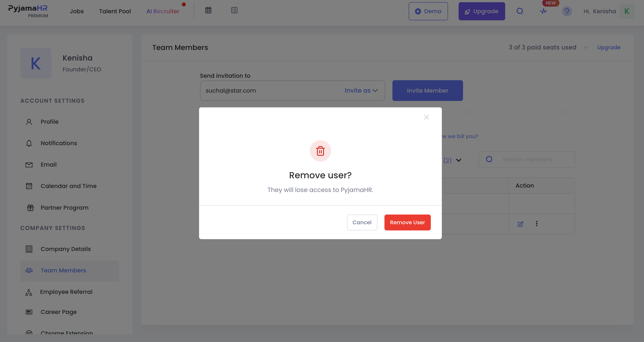
Task: Click the search magnifier in the header
Action: [x=520, y=11]
